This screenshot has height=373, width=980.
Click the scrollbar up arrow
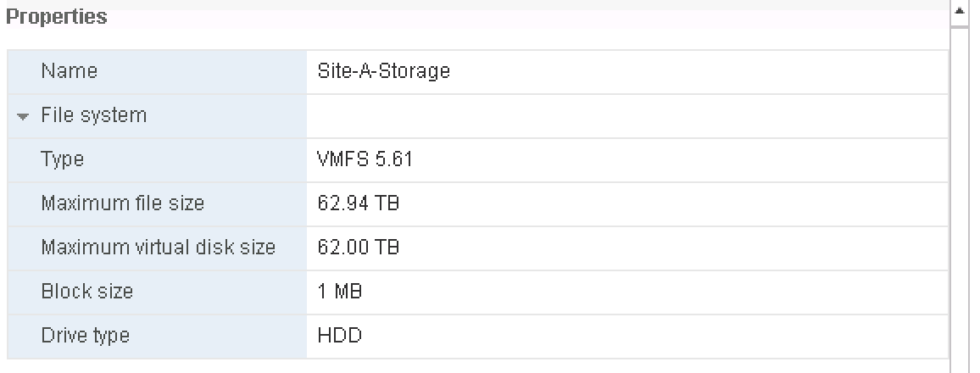pyautogui.click(x=960, y=11)
